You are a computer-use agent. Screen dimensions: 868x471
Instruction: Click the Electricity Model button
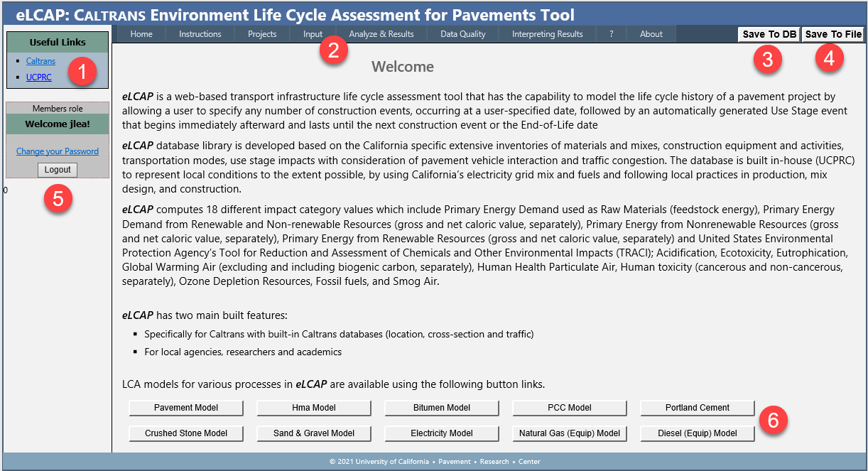point(442,433)
